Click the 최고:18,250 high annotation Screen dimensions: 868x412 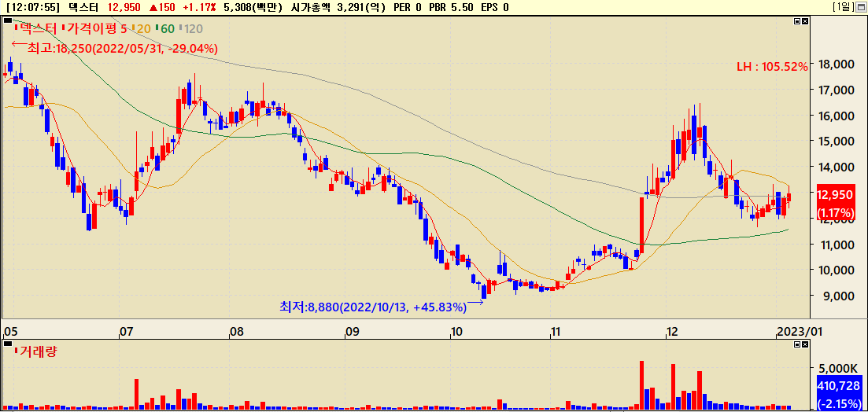[122, 48]
